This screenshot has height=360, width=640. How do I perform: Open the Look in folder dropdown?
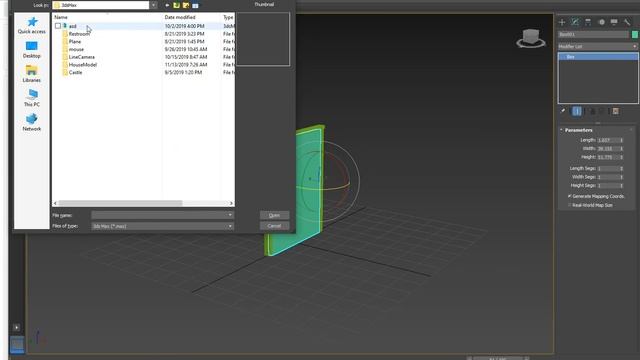[153, 5]
